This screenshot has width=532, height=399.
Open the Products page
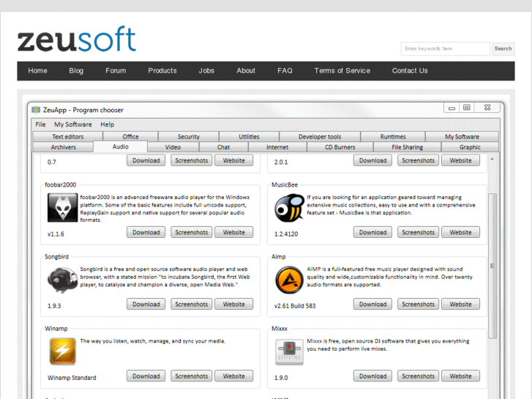pos(162,70)
